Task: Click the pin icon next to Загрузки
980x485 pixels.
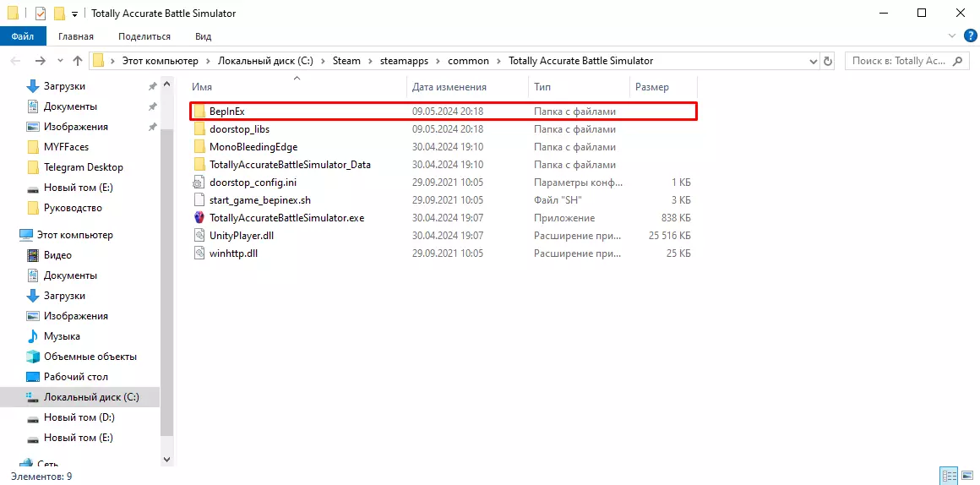Action: (152, 86)
